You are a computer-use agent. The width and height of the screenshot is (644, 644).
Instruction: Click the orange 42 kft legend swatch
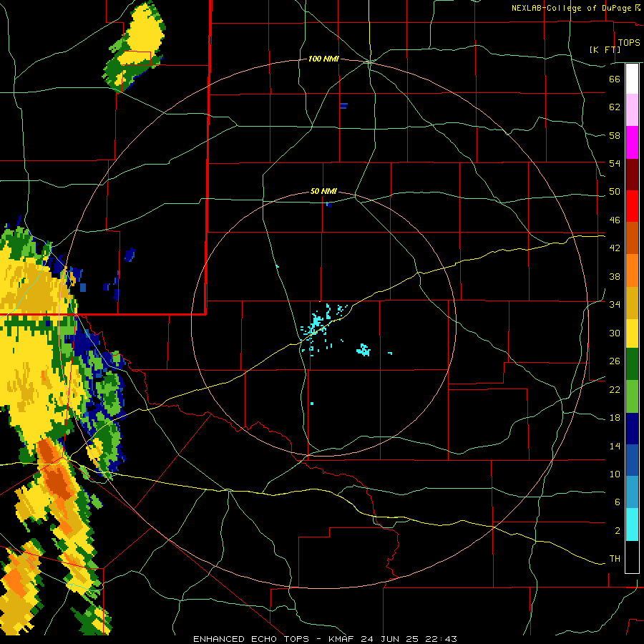[x=632, y=270]
